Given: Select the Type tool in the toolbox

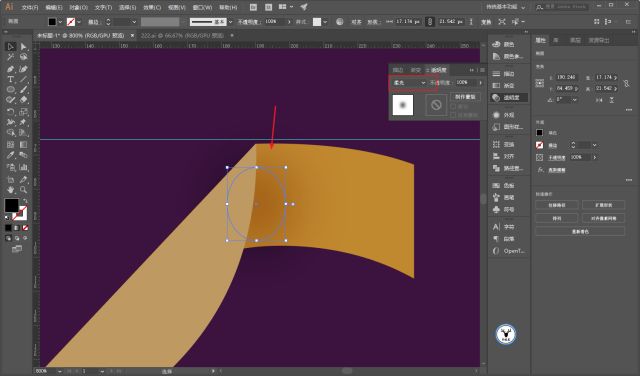Looking at the screenshot, I should click(x=11, y=79).
